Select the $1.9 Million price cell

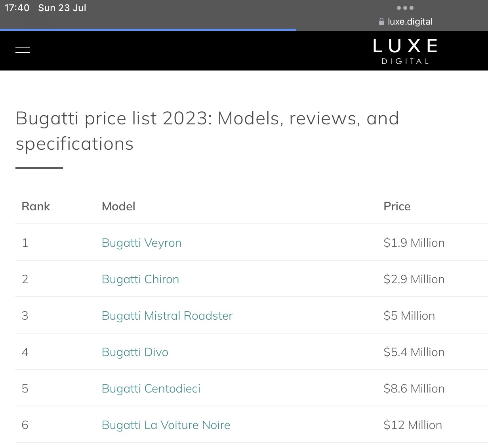click(414, 243)
